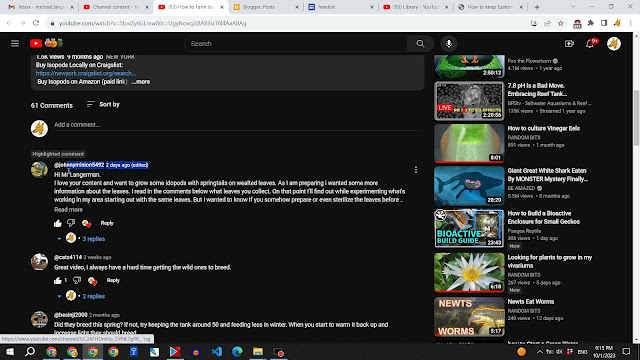Switch to the Channel content tab
640x360 pixels.
tap(116, 7)
